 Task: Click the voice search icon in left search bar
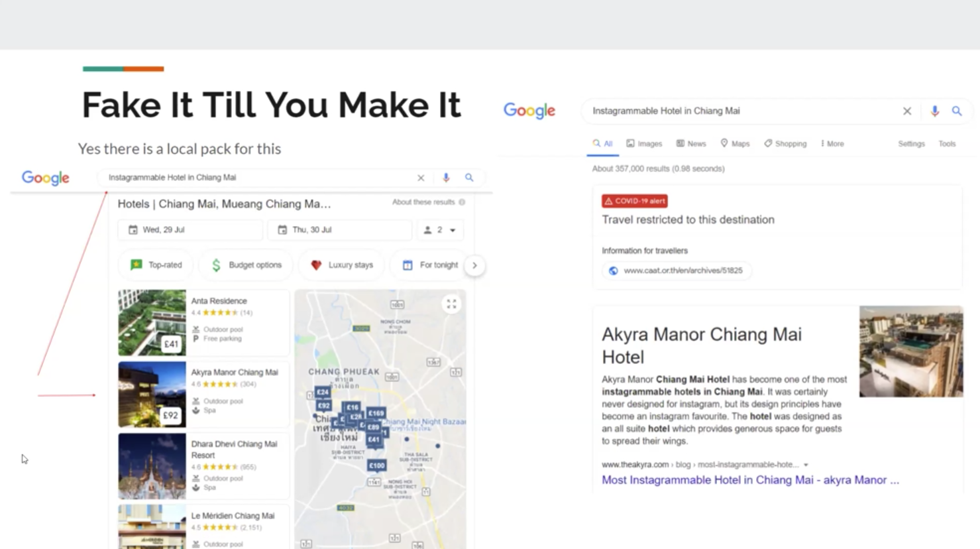(446, 178)
